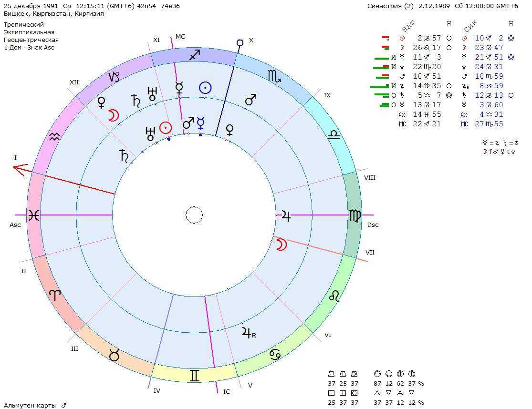Image resolution: width=532 pixels, height=409 pixels.
Task: Select the red Moon glyph near house VII
Action: coord(281,245)
